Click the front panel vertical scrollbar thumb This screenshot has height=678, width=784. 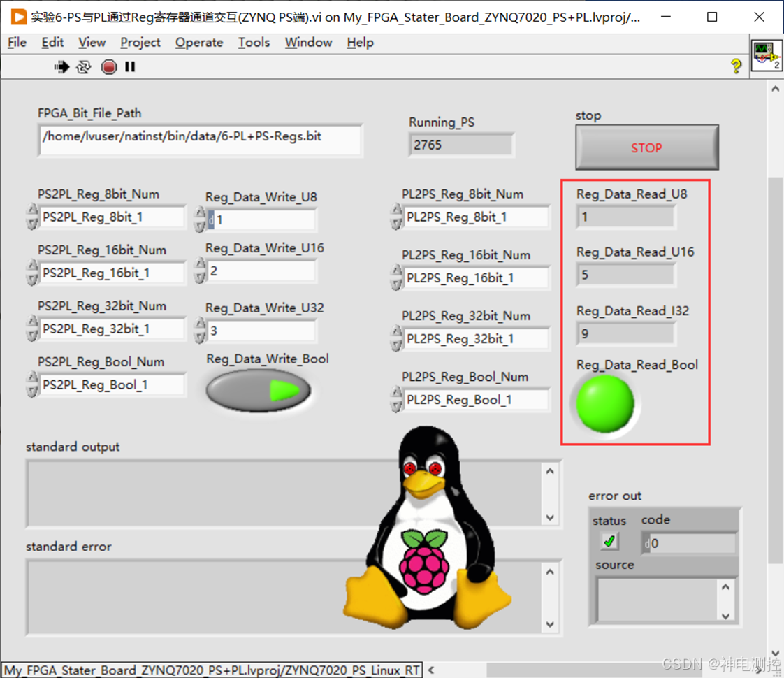[x=776, y=370]
